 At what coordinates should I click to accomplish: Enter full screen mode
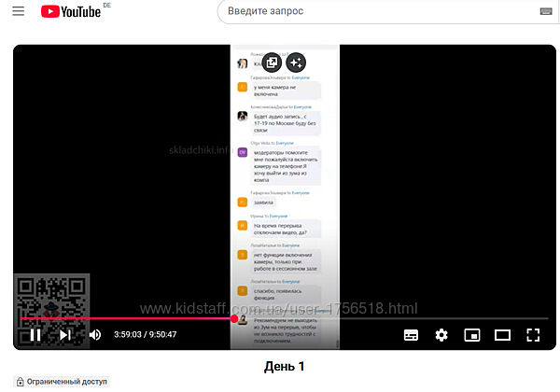click(x=534, y=334)
